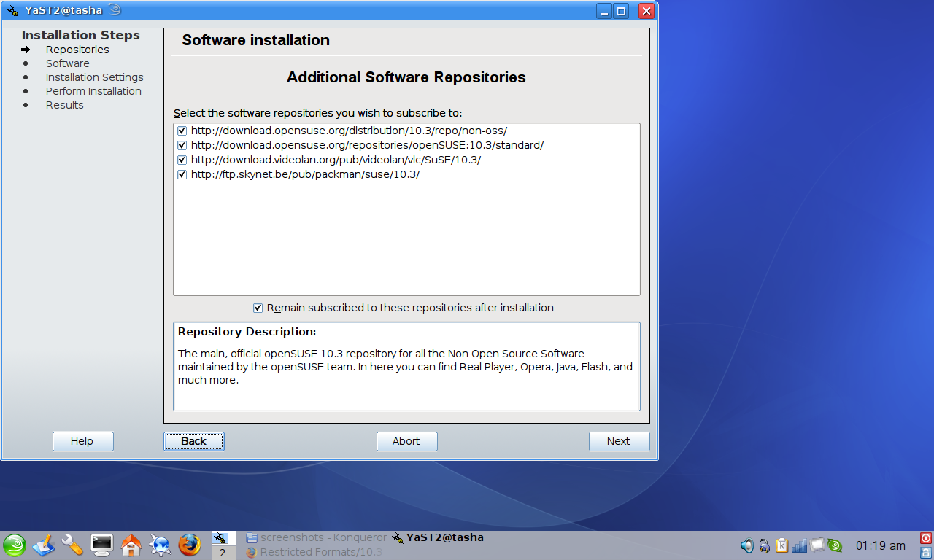Click the Next button
The width and height of the screenshot is (934, 560).
pyautogui.click(x=620, y=441)
